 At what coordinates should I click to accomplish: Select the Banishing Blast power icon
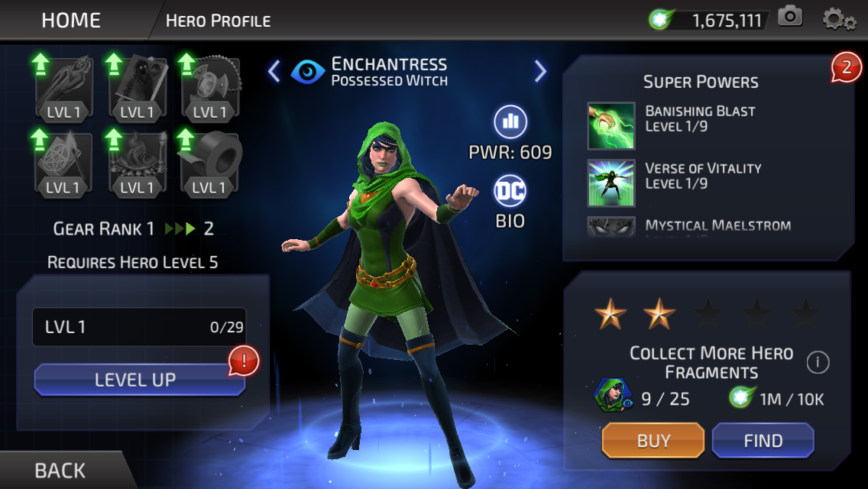[x=611, y=126]
